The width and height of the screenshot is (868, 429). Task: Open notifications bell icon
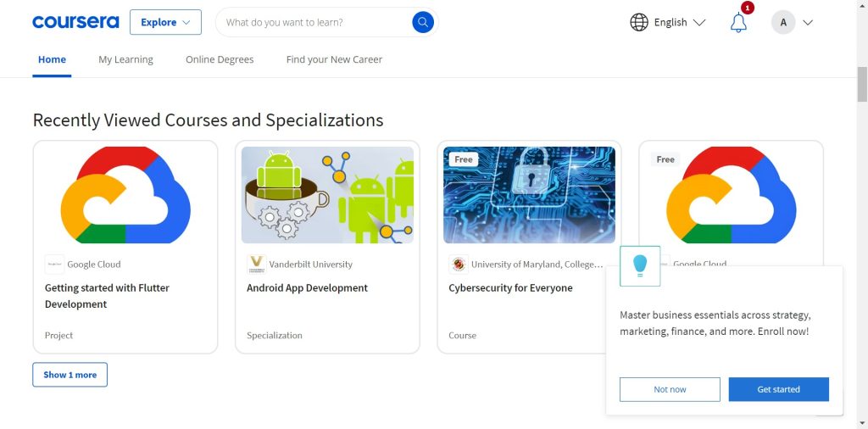[x=738, y=23]
